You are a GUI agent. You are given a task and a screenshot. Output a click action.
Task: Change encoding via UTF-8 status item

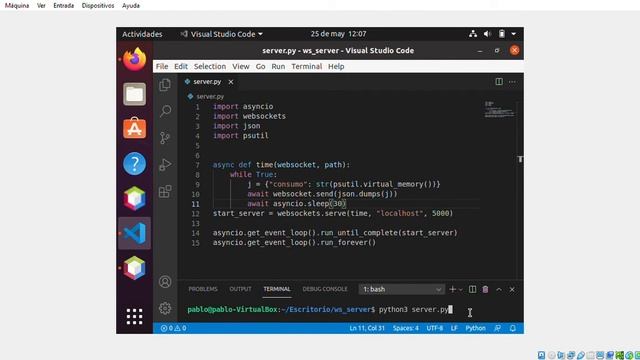click(435, 328)
